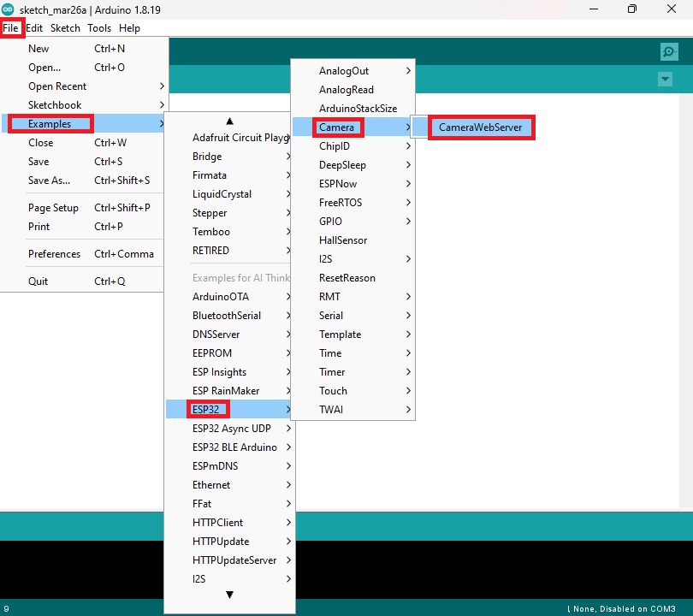Open Preferences from the File menu
This screenshot has width=693, height=616.
[84, 254]
